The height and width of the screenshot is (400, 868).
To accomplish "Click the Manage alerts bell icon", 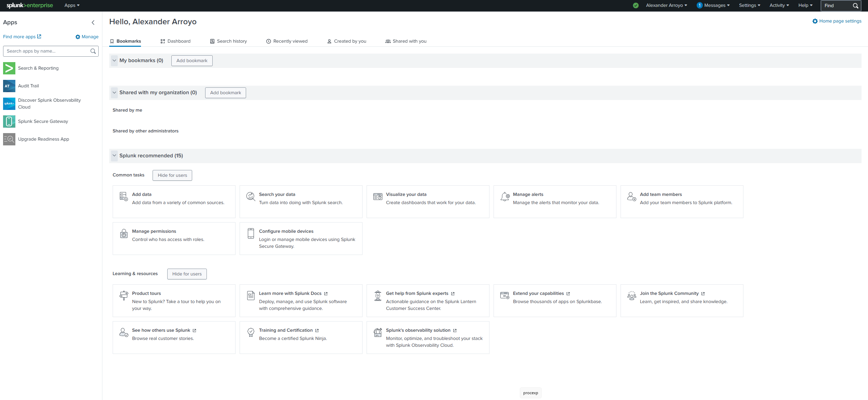I will (505, 196).
